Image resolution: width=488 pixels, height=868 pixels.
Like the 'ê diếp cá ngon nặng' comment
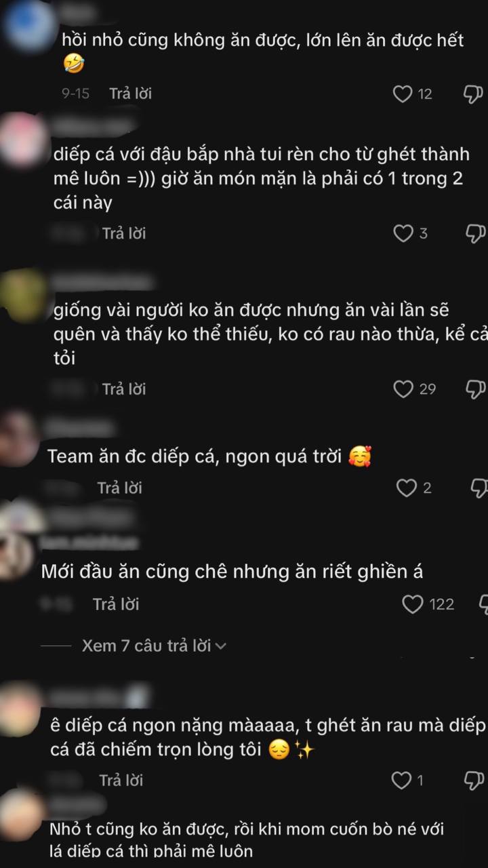[x=402, y=781]
